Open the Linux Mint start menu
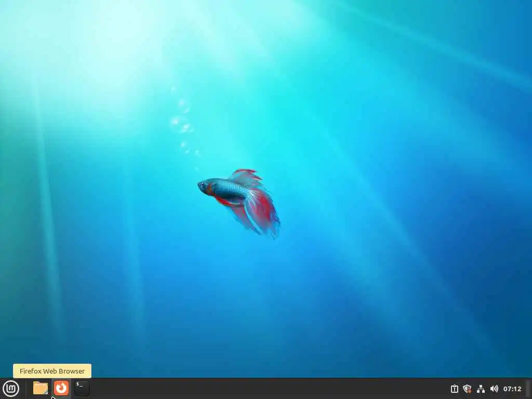The height and width of the screenshot is (399, 532). point(11,389)
